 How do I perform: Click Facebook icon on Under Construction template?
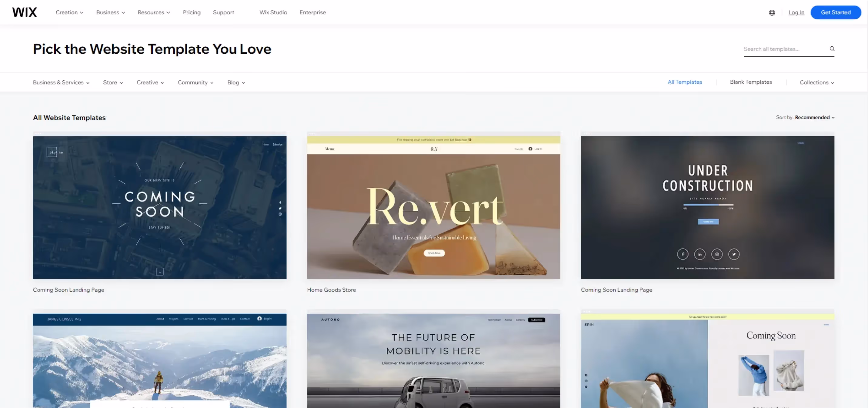point(683,254)
